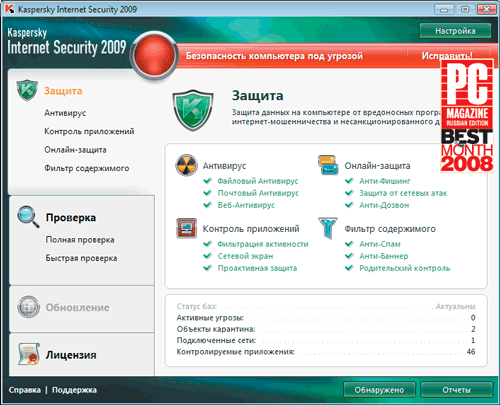Click the globe Обновление icon
This screenshot has width=500, height=405.
[x=28, y=307]
